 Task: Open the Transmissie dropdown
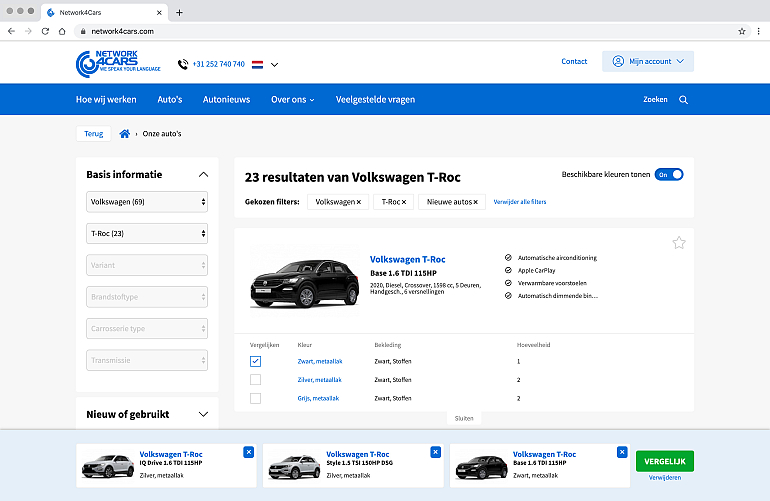click(x=147, y=360)
